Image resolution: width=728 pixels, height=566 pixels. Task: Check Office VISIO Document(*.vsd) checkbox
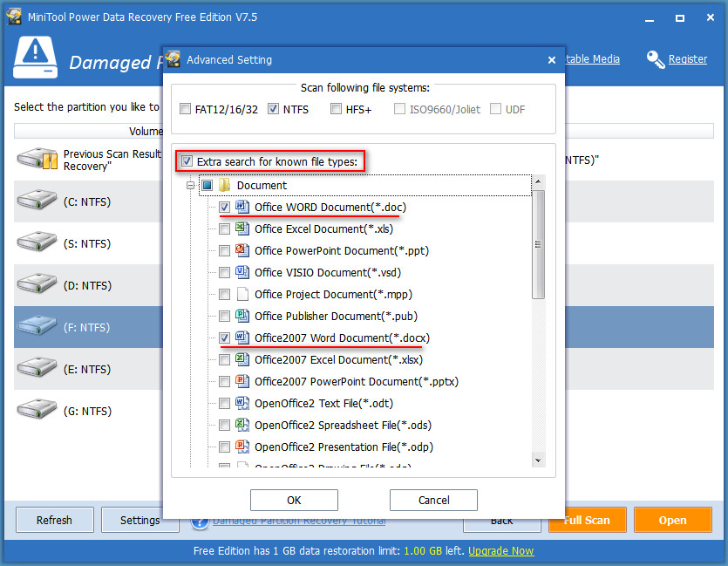tap(224, 273)
